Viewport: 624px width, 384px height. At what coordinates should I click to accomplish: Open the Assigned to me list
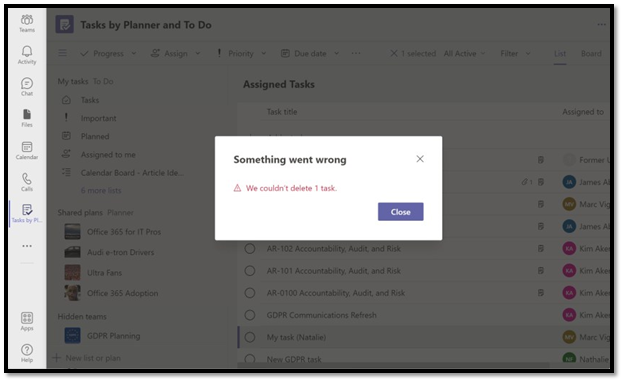click(x=108, y=154)
